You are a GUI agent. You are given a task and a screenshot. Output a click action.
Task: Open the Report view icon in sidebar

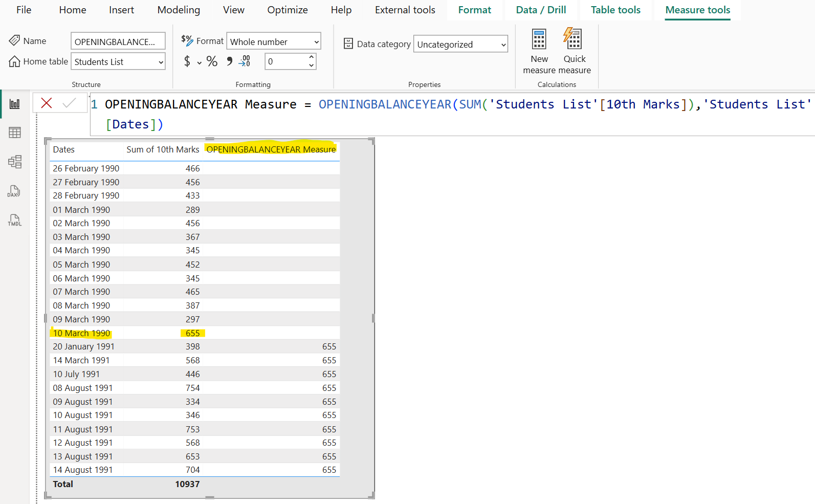click(15, 104)
